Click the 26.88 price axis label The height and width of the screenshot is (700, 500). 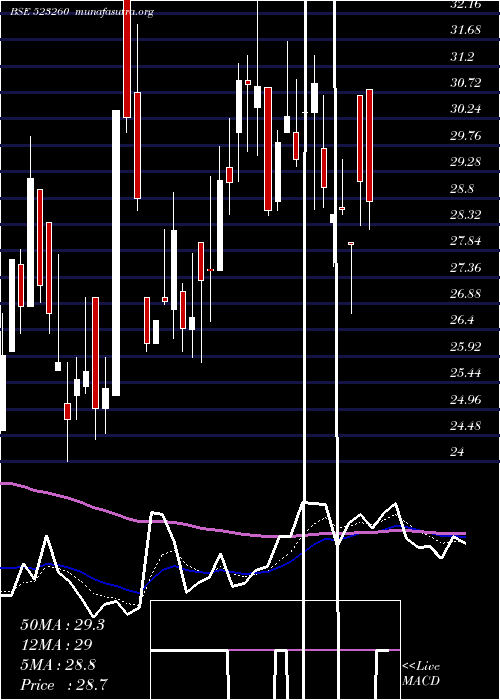(x=466, y=294)
